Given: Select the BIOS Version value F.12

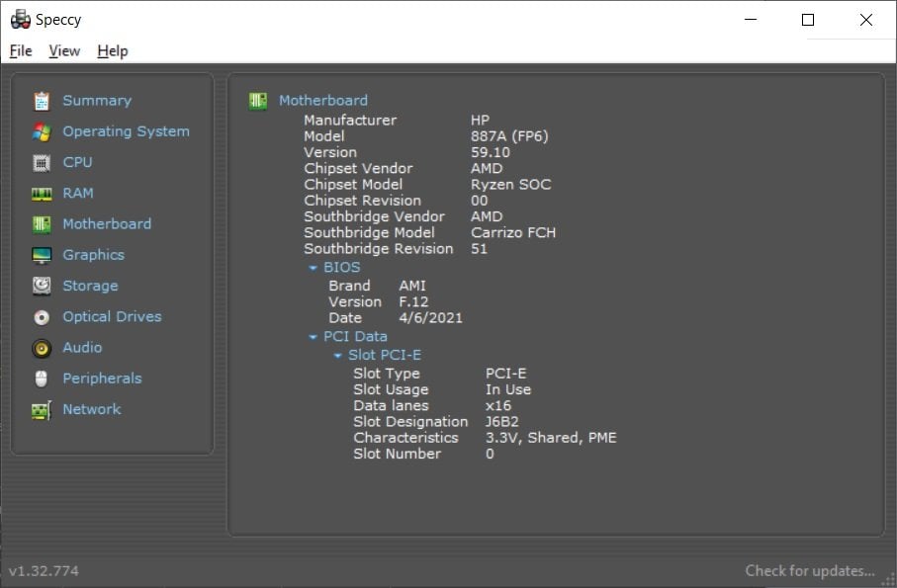Looking at the screenshot, I should click(413, 301).
